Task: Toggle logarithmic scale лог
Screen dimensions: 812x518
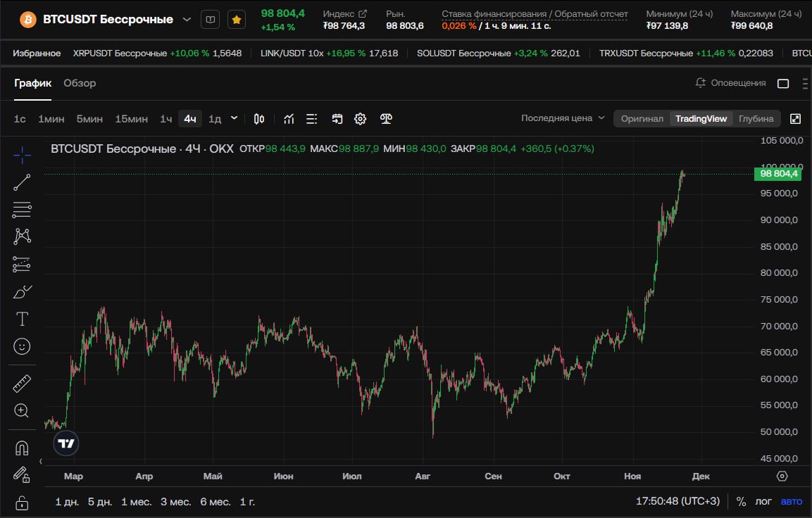Action: [763, 501]
